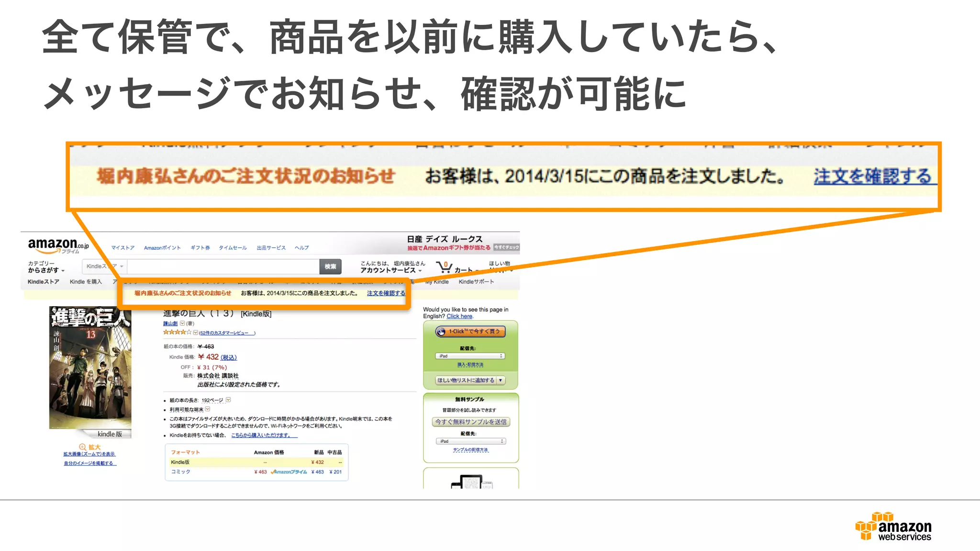The image size is (980, 551).
Task: Open the 購入・配信方法 link
Action: pos(470,364)
